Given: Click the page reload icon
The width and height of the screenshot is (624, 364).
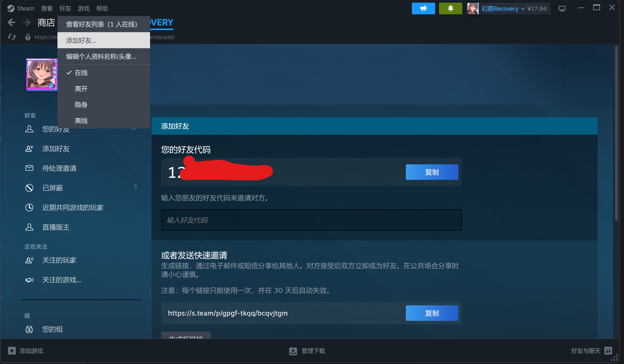Looking at the screenshot, I should (12, 37).
